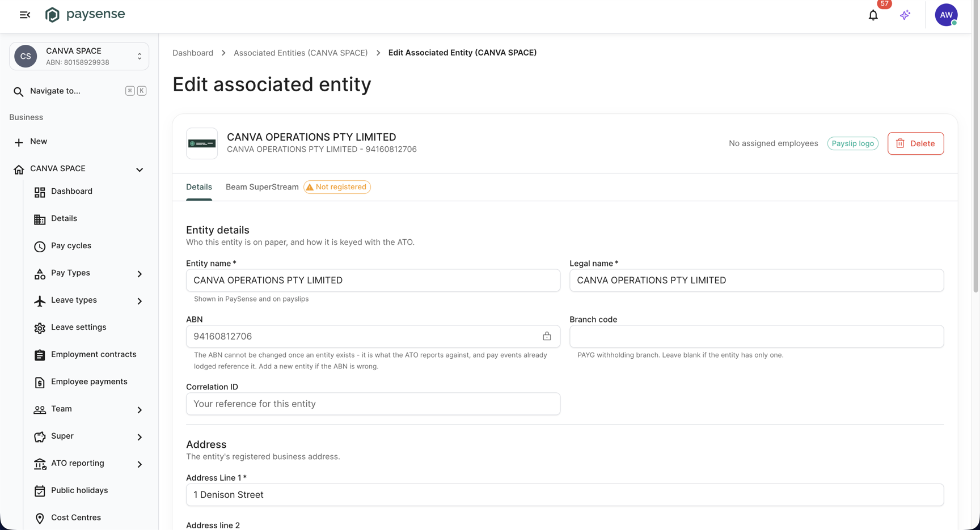Switch to the Details tab

199,187
